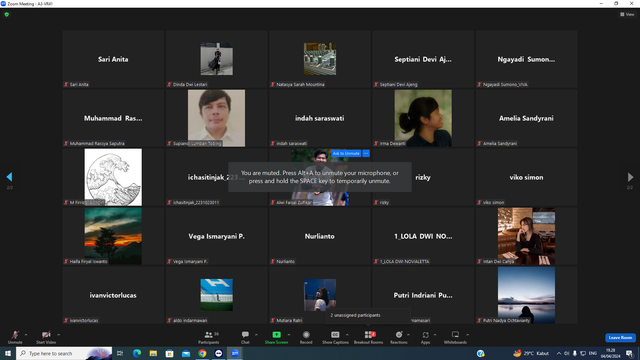
Task: Select 1_LOLA DWI NOVIALETTA's tile
Action: coord(423,236)
